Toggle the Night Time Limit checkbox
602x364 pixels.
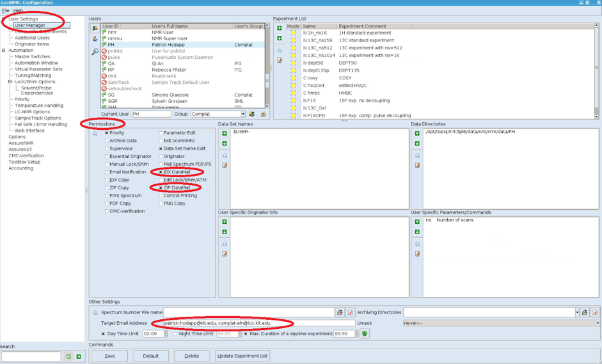tap(175, 334)
